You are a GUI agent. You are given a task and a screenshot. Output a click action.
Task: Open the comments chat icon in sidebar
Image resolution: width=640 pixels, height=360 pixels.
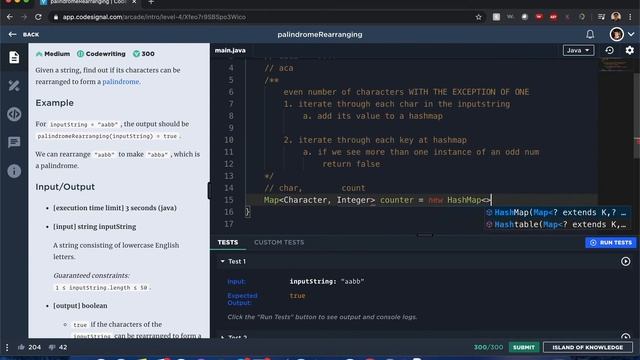pyautogui.click(x=14, y=142)
